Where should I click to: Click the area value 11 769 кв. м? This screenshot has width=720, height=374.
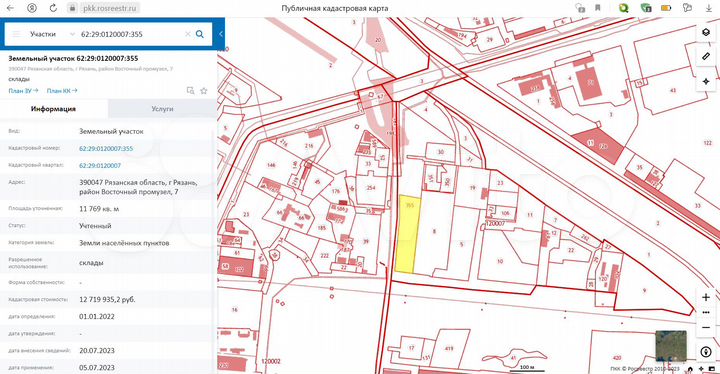99,209
